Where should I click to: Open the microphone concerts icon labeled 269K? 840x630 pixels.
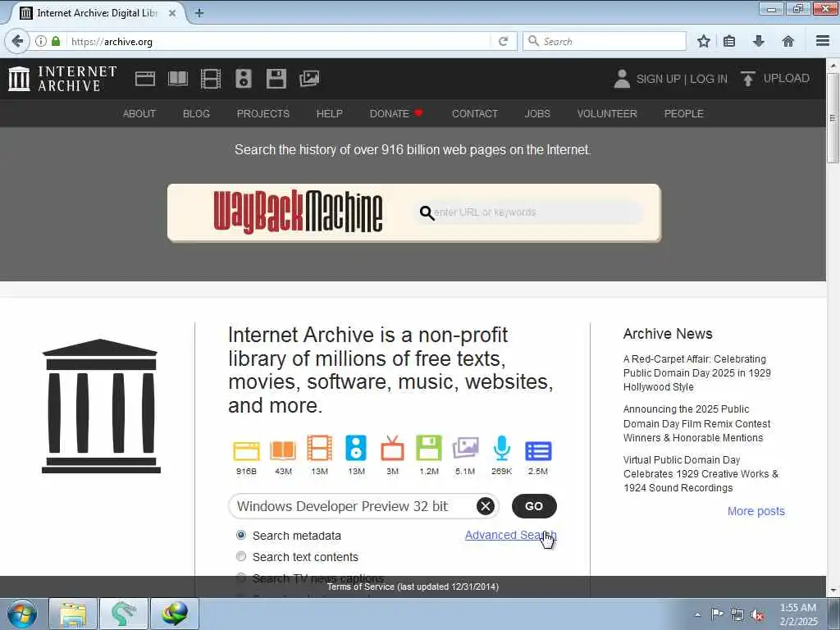coord(501,449)
